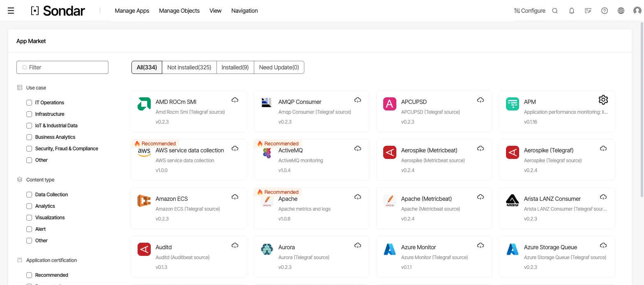
Task: Open the help question mark icon
Action: 605,11
